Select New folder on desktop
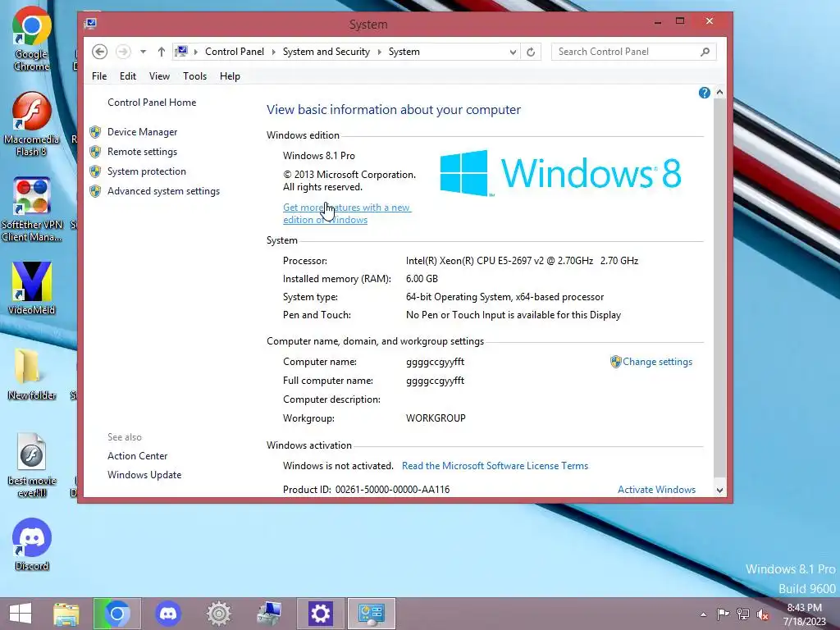This screenshot has width=840, height=630. (x=32, y=374)
